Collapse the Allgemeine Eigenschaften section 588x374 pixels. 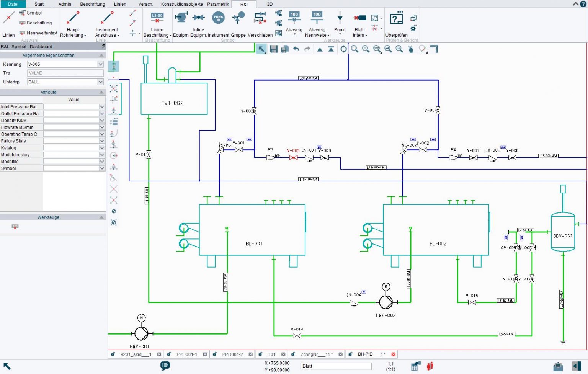pos(101,55)
